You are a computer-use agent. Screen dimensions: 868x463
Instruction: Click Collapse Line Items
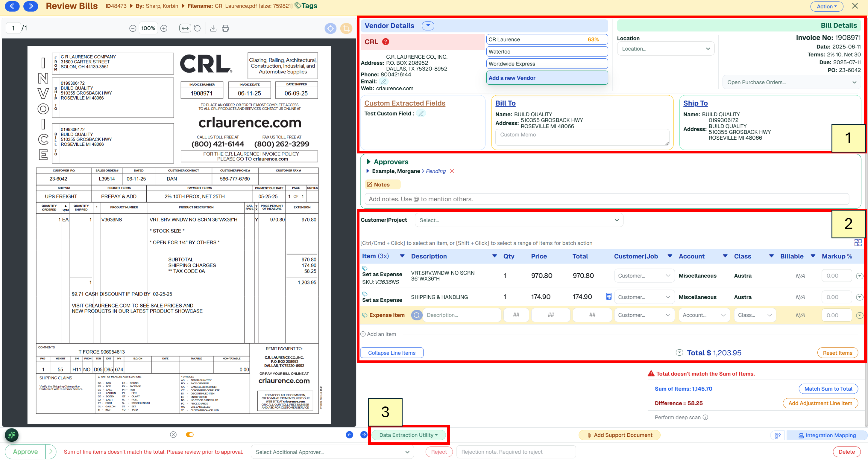coord(391,353)
